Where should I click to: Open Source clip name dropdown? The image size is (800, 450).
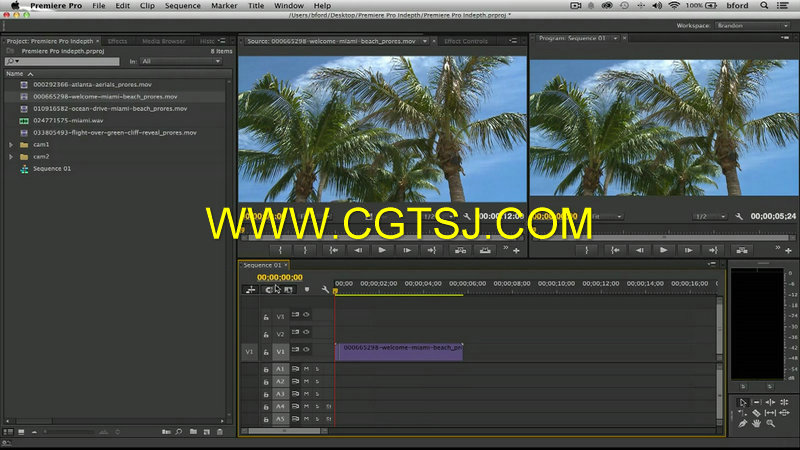(424, 41)
